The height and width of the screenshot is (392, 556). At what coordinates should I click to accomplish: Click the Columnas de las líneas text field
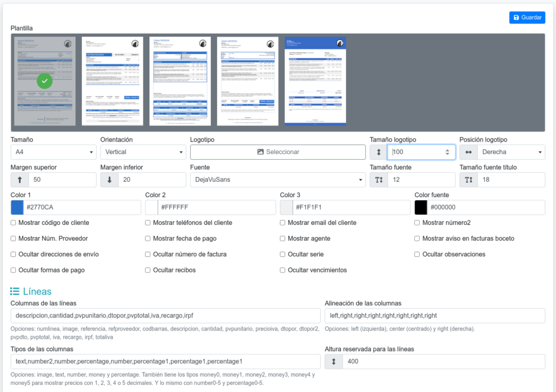pyautogui.click(x=166, y=315)
